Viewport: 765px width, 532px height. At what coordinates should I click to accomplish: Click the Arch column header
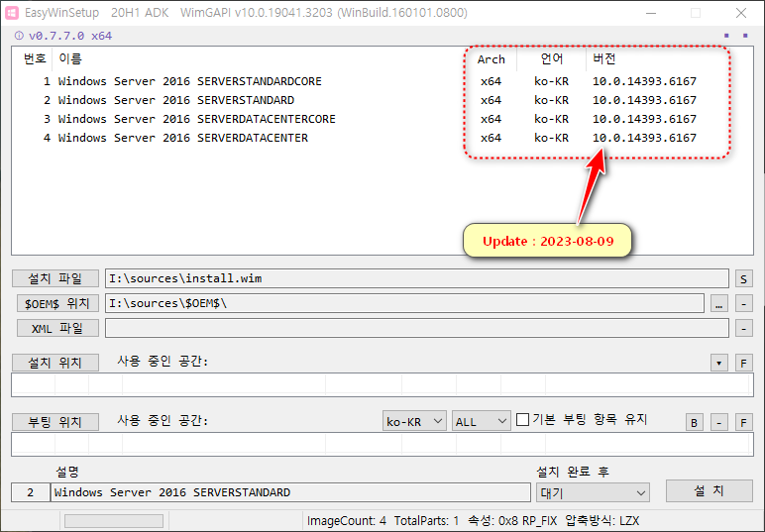point(491,59)
